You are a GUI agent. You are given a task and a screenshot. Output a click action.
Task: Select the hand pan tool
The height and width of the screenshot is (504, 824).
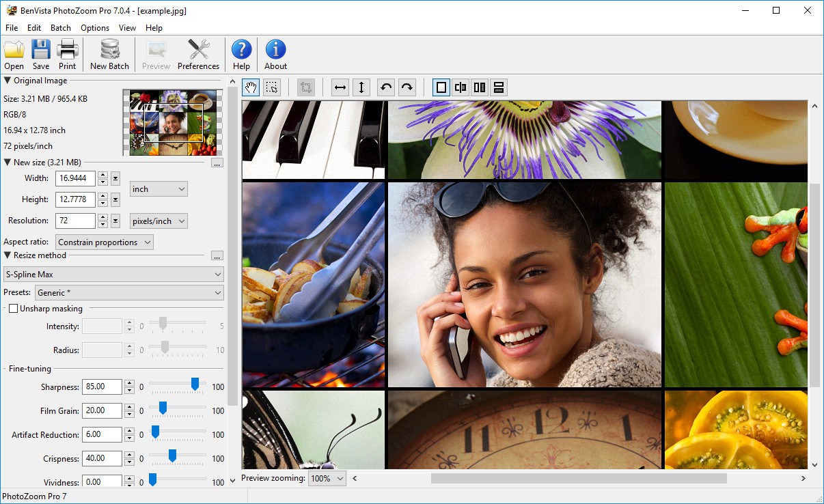tap(251, 87)
